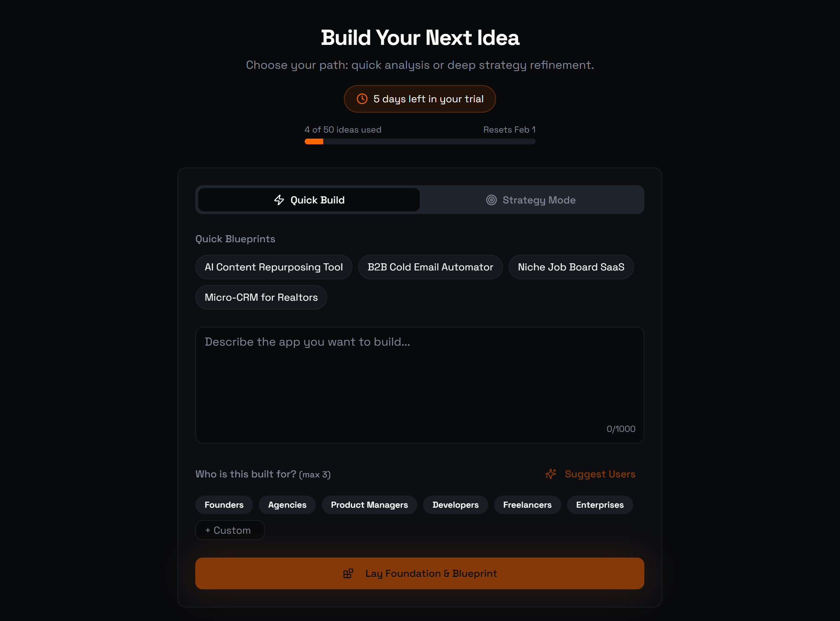Click Lay Foundation & Blueprint
Viewport: 840px width, 621px height.
[x=419, y=573]
